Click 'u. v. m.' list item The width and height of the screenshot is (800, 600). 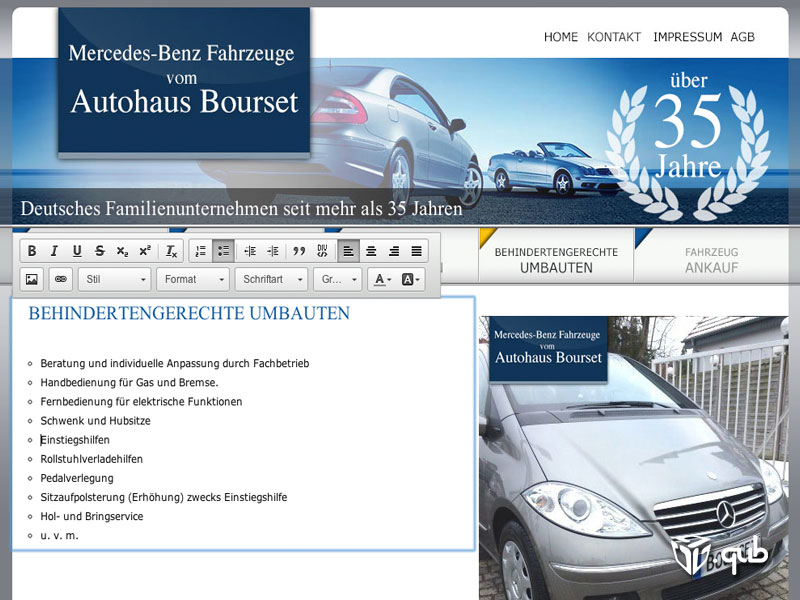point(59,536)
